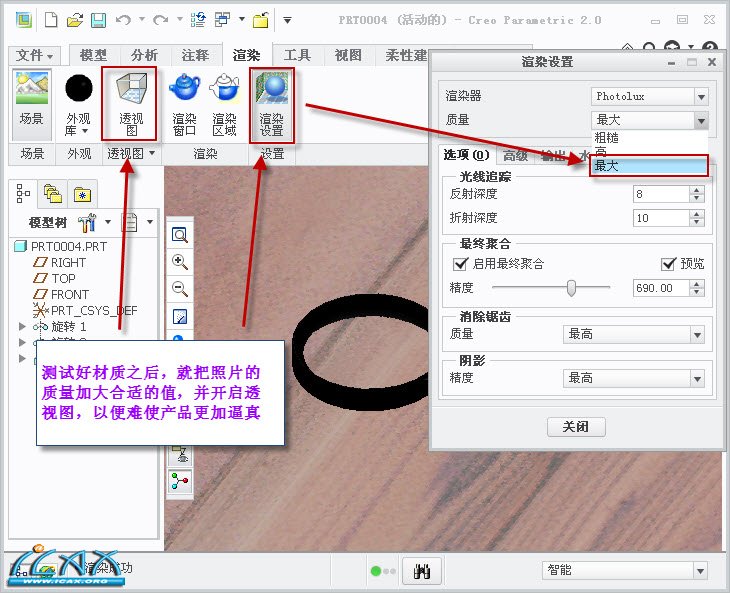Decrease 折射深度 with down spinner
The width and height of the screenshot is (730, 593).
pyautogui.click(x=696, y=222)
